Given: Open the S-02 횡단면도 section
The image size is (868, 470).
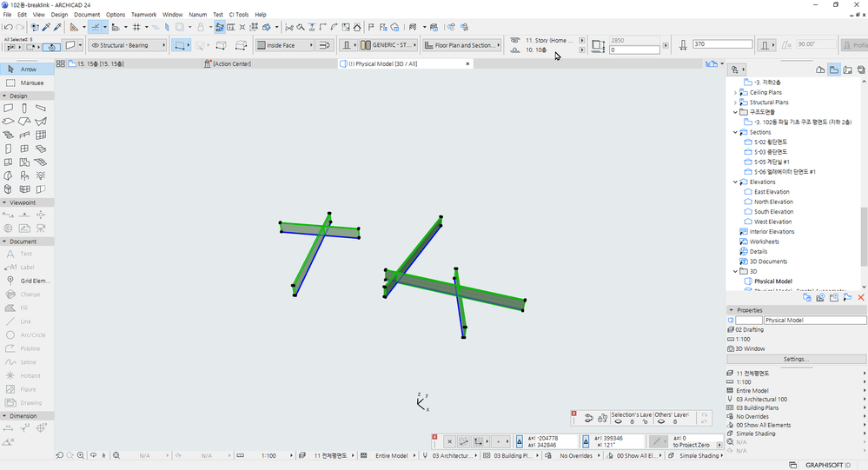Looking at the screenshot, I should tap(770, 142).
